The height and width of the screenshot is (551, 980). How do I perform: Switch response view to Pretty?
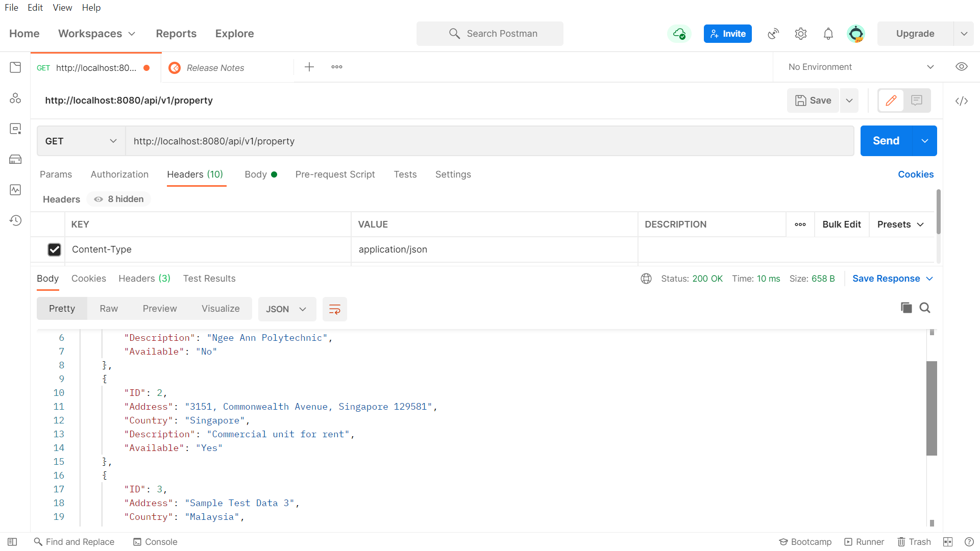click(x=62, y=309)
